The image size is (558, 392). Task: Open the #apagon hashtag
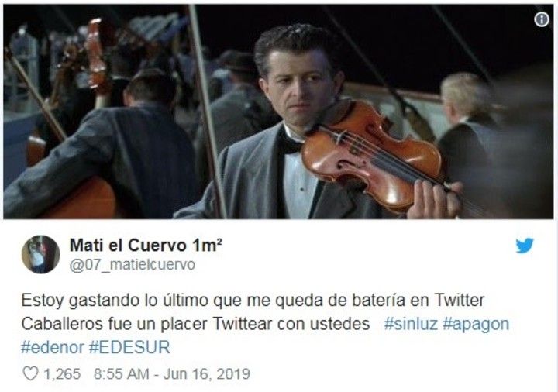476,324
